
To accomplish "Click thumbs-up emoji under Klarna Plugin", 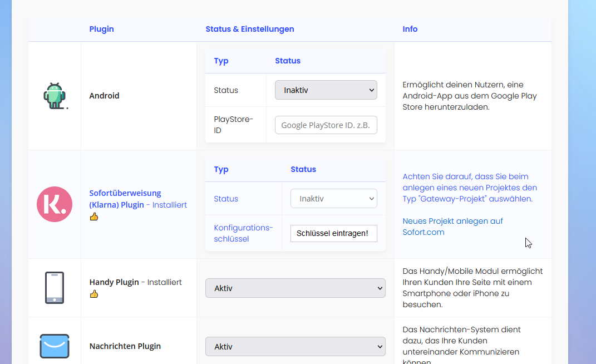I will click(94, 217).
